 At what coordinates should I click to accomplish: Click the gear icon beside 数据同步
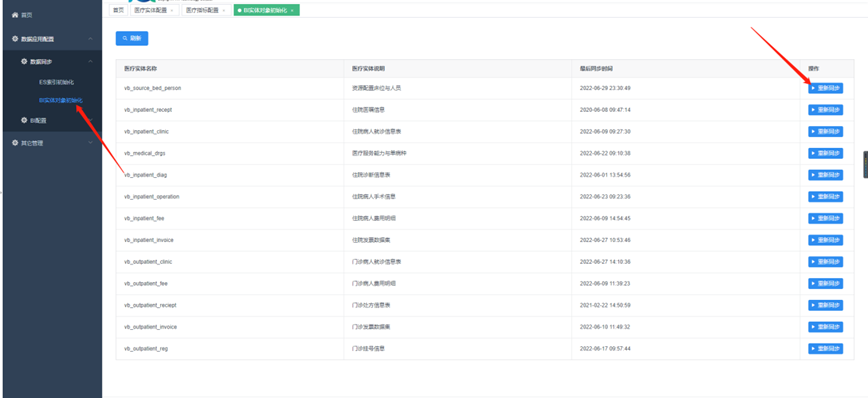pos(24,61)
